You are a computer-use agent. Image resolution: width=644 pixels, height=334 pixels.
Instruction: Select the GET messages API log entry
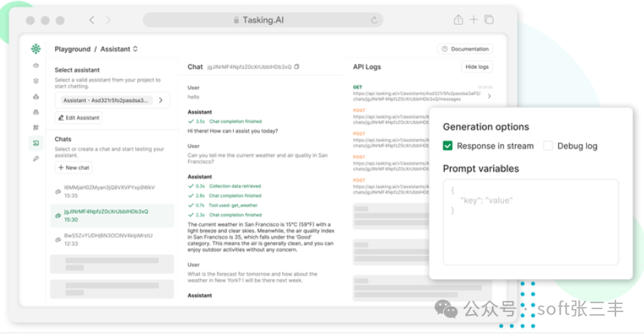point(422,93)
